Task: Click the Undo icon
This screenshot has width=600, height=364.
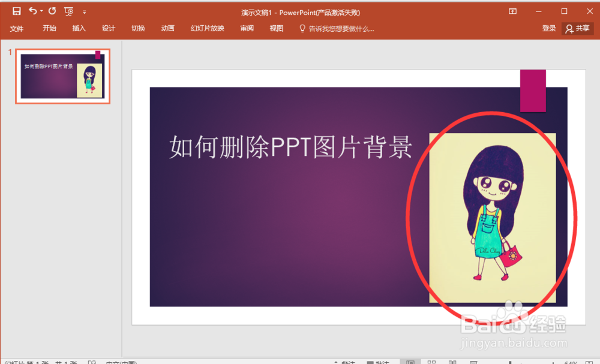Action: point(32,11)
